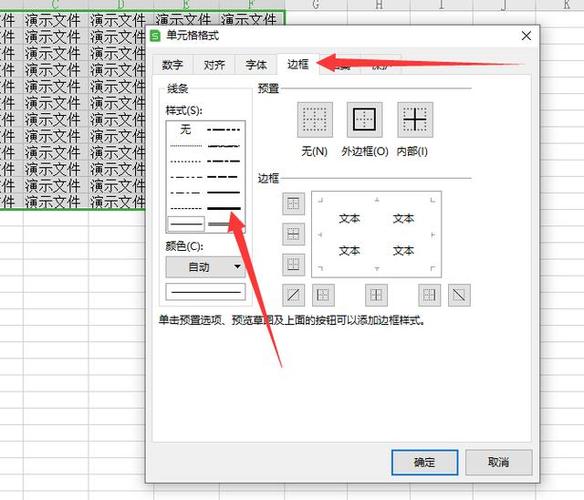The width and height of the screenshot is (584, 500).
Task: Click the green WPS spreadsheet icon in title bar
Action: tap(155, 36)
